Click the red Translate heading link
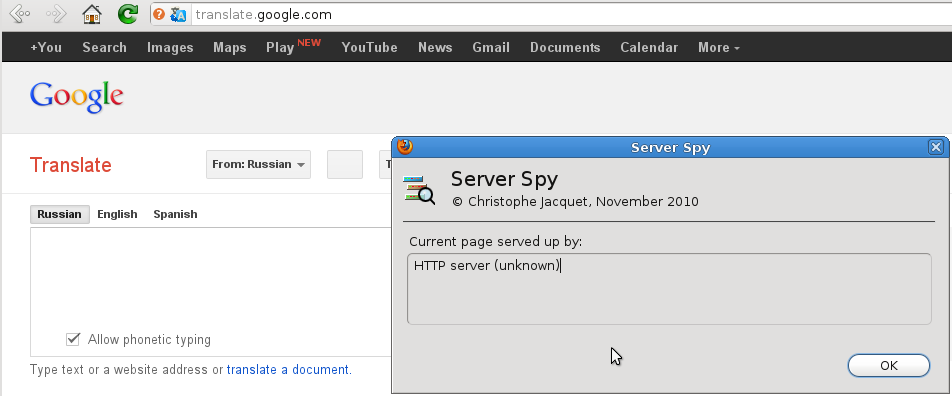952x396 pixels. coord(70,165)
